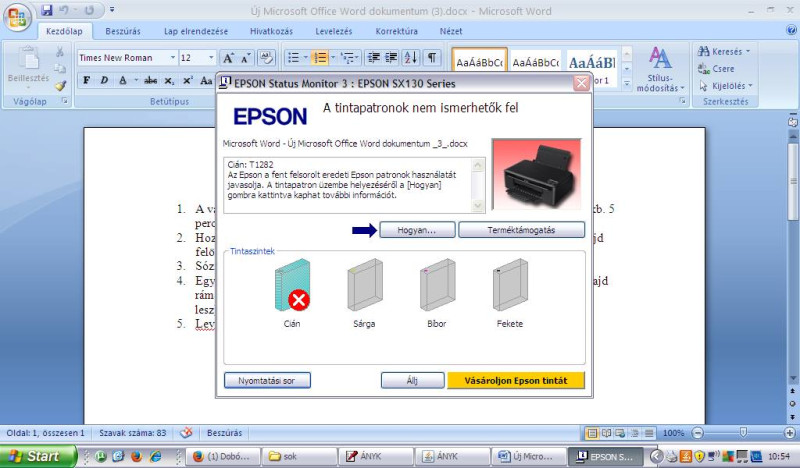The width and height of the screenshot is (800, 468).
Task: Apply bullet list formatting
Action: point(293,57)
